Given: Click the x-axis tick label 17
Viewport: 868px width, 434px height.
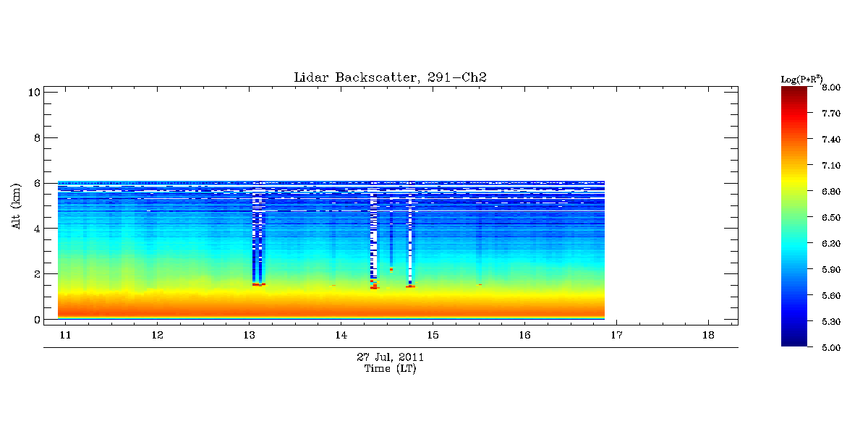Looking at the screenshot, I should tap(616, 336).
